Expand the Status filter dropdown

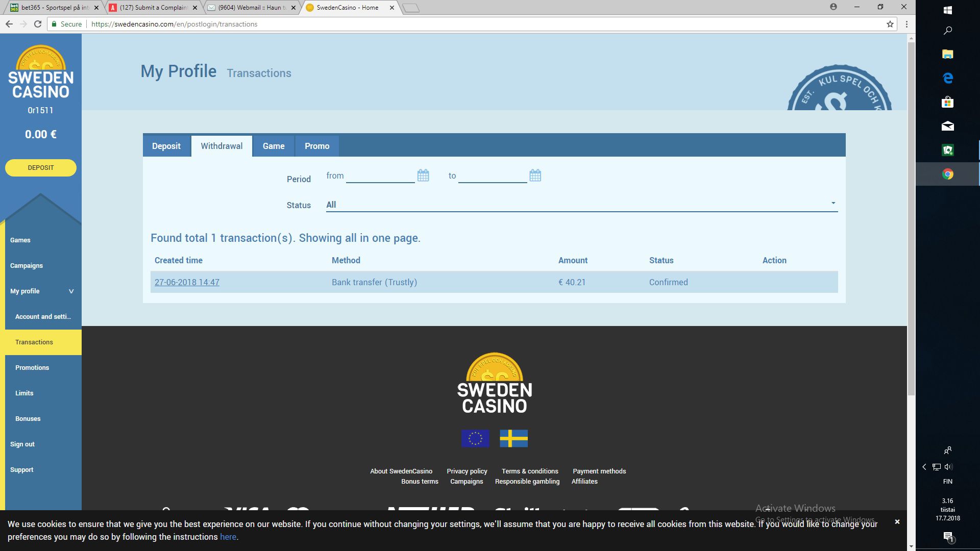coord(582,205)
